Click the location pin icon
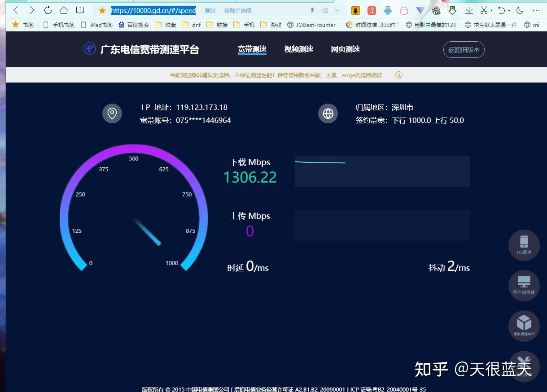 (x=112, y=113)
